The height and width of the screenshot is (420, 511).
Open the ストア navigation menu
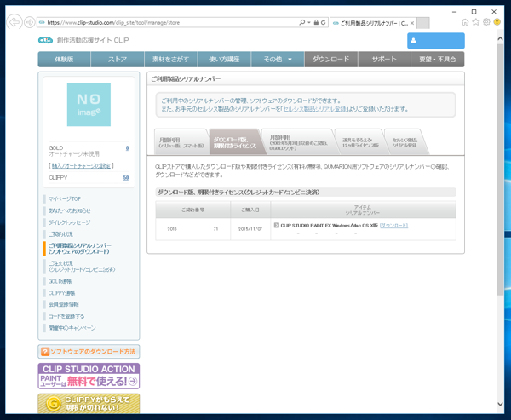(118, 59)
